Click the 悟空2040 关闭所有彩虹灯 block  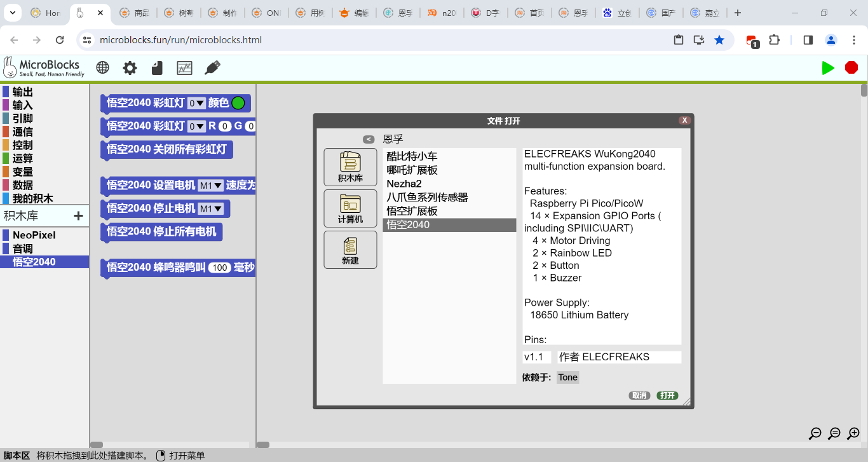[167, 149]
